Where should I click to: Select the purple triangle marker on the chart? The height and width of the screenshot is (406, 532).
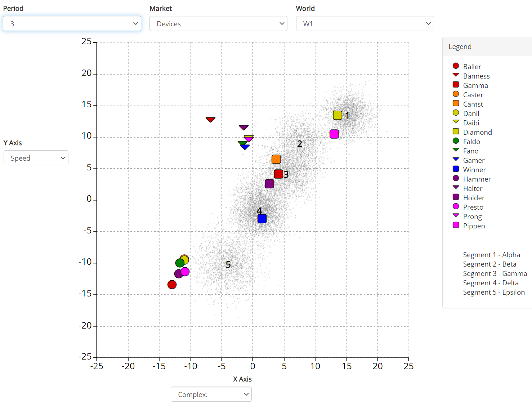(x=244, y=128)
